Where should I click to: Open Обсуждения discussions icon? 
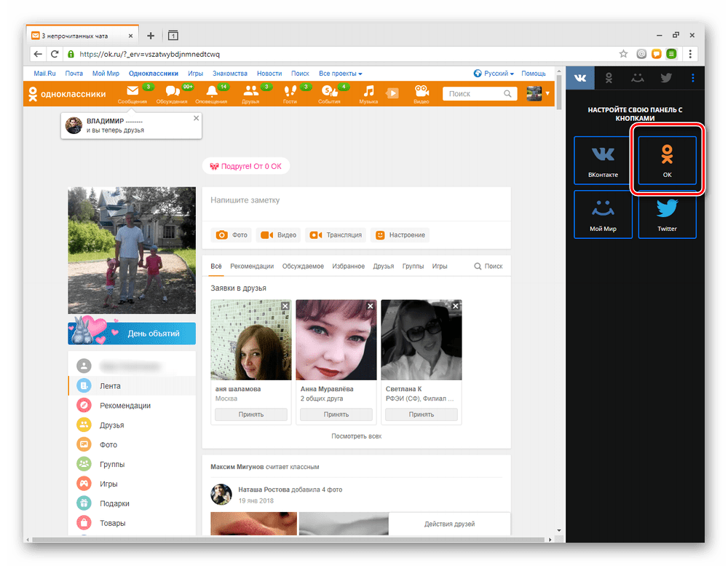[172, 93]
